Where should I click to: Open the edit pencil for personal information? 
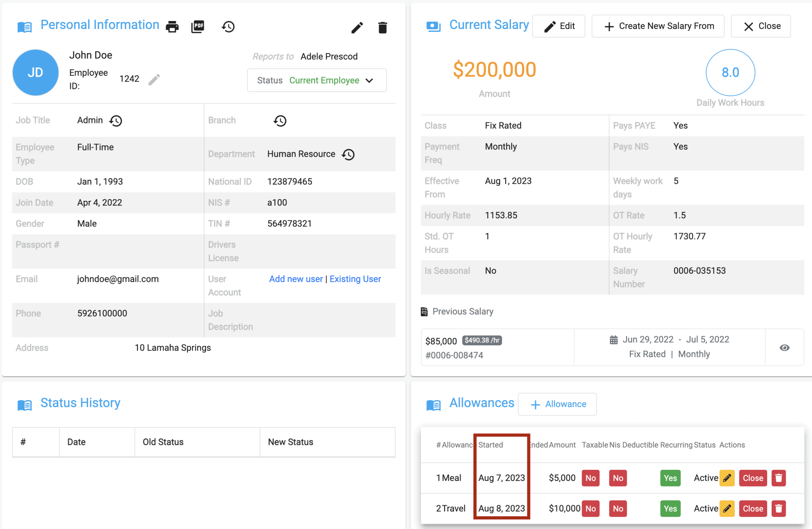pos(357,27)
